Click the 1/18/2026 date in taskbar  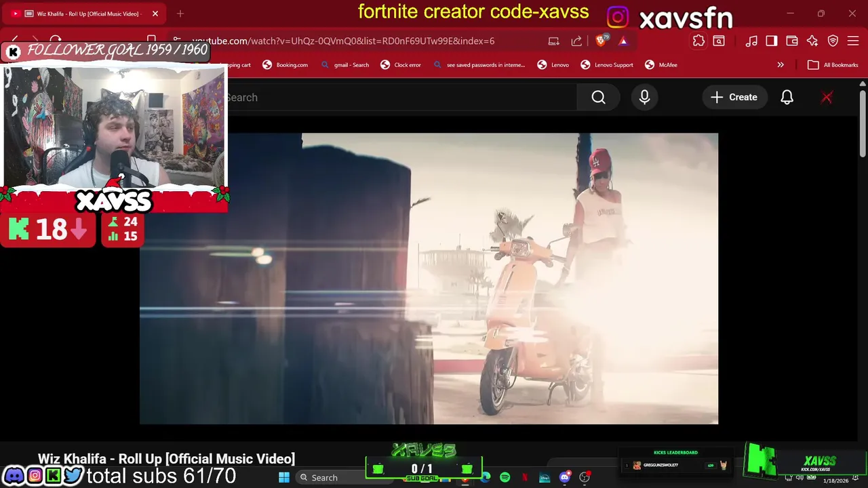click(x=835, y=481)
